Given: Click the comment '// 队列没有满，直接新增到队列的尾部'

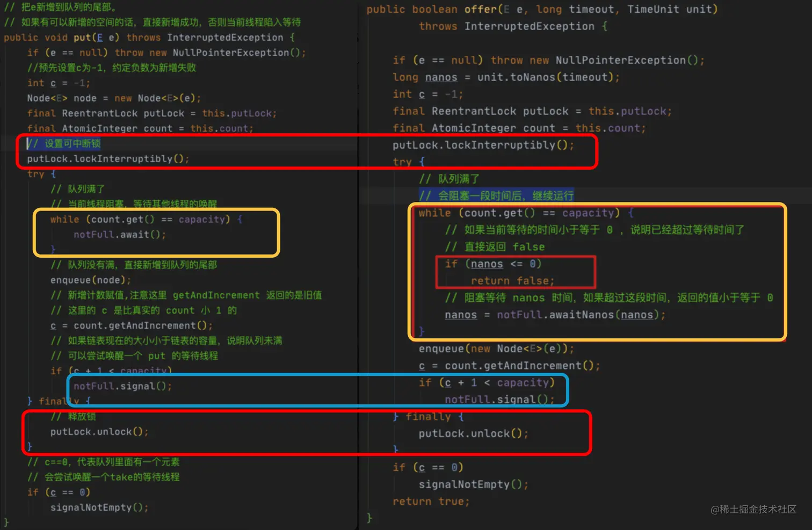Looking at the screenshot, I should pyautogui.click(x=134, y=265).
